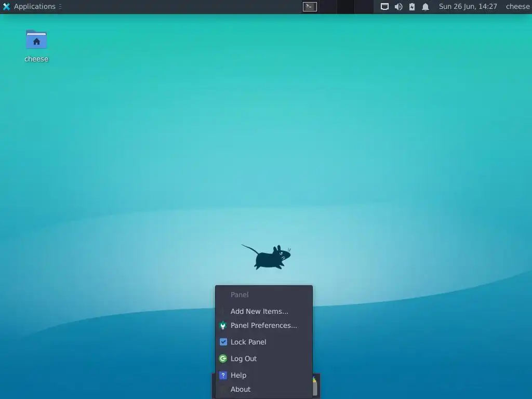Open the cheese user menu in top panel

518,6
